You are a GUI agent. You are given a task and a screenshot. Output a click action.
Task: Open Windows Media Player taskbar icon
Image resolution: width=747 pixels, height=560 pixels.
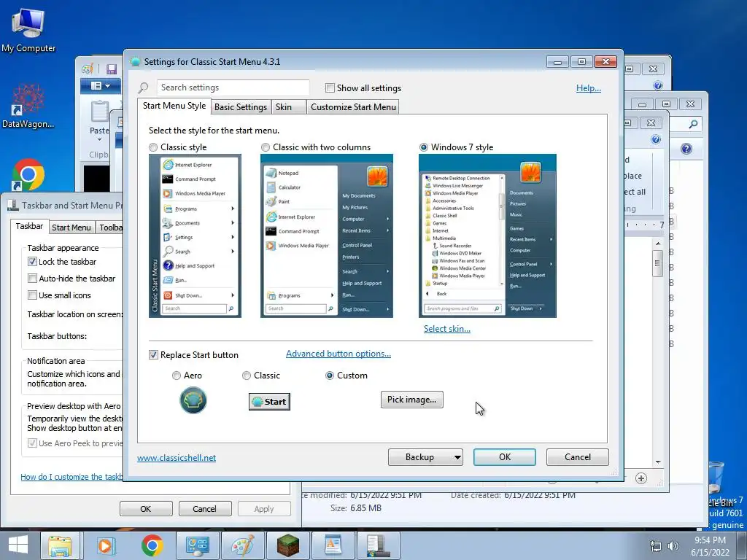106,545
